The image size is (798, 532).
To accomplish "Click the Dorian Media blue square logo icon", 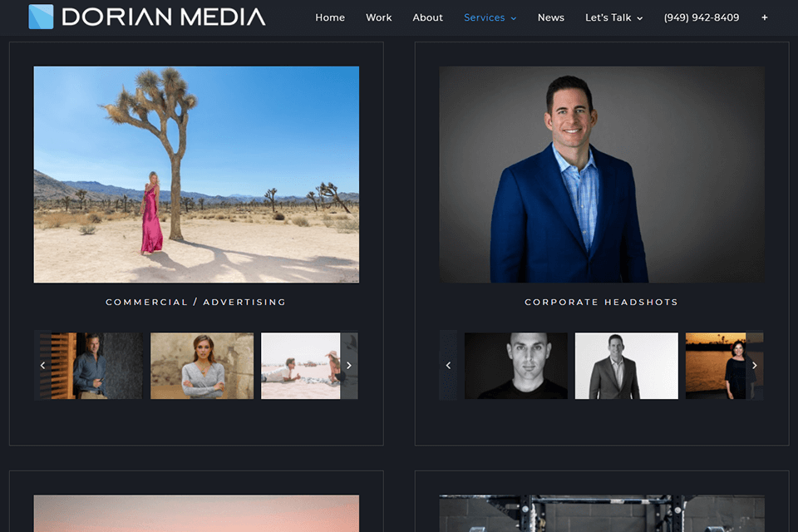I will pos(41,17).
